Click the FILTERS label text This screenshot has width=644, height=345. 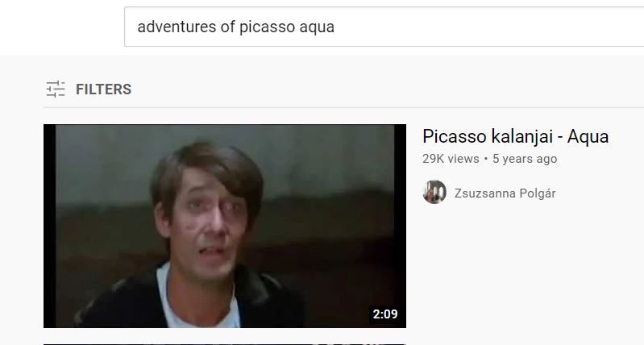(x=103, y=89)
